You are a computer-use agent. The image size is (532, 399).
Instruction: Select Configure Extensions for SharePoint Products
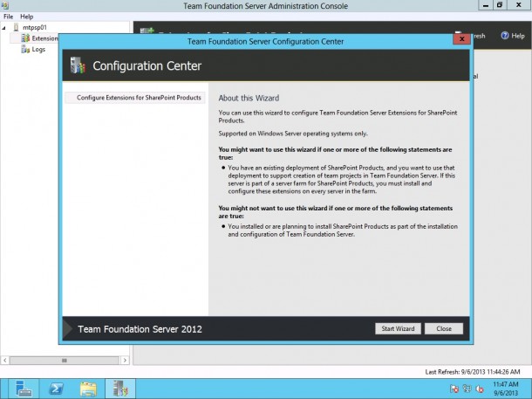[139, 98]
